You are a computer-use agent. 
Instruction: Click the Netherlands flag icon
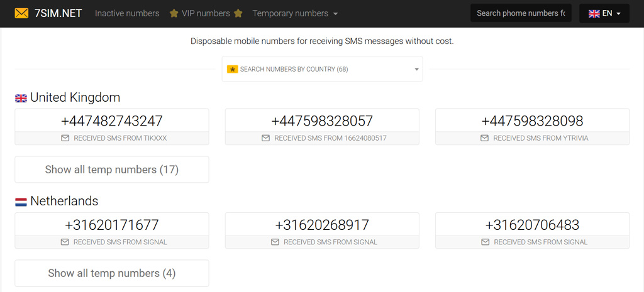pyautogui.click(x=21, y=202)
